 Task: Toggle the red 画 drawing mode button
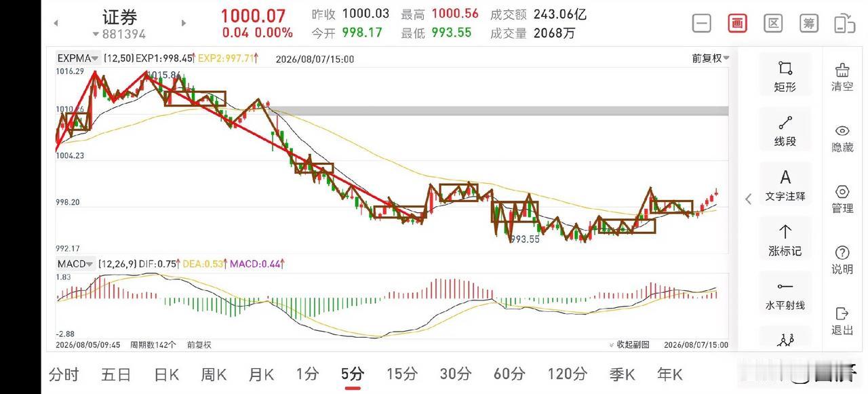(737, 23)
